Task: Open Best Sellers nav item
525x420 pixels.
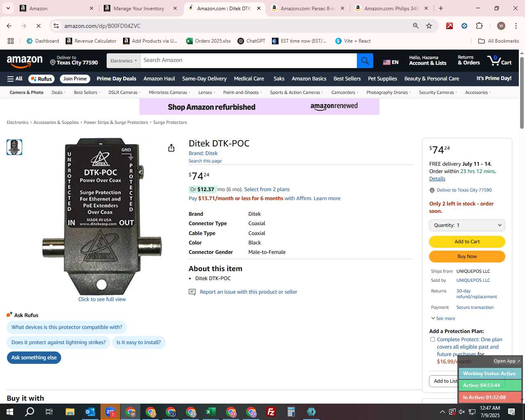Action: click(347, 79)
